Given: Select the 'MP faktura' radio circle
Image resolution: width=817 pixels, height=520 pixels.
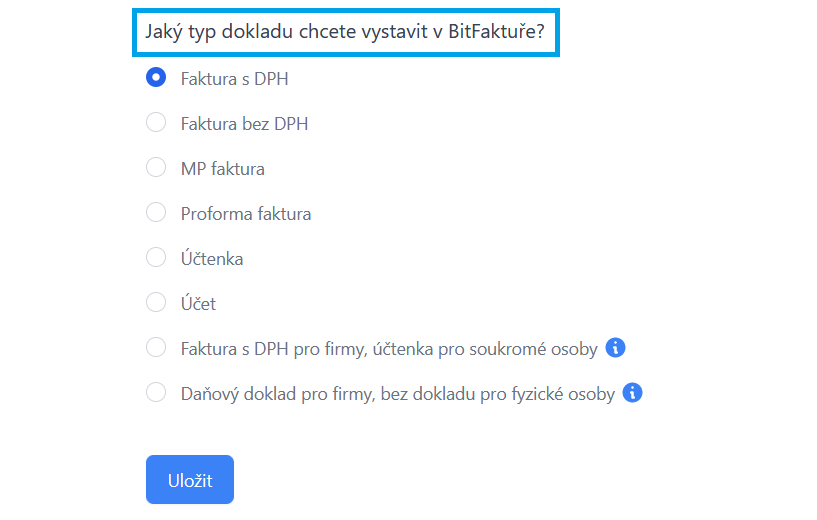Looking at the screenshot, I should tap(156, 168).
